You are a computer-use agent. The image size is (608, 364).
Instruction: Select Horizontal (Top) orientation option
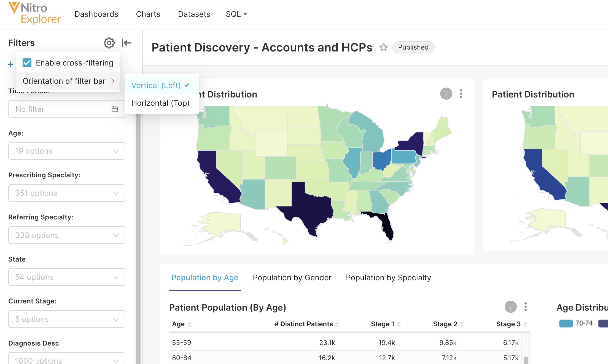coord(160,103)
